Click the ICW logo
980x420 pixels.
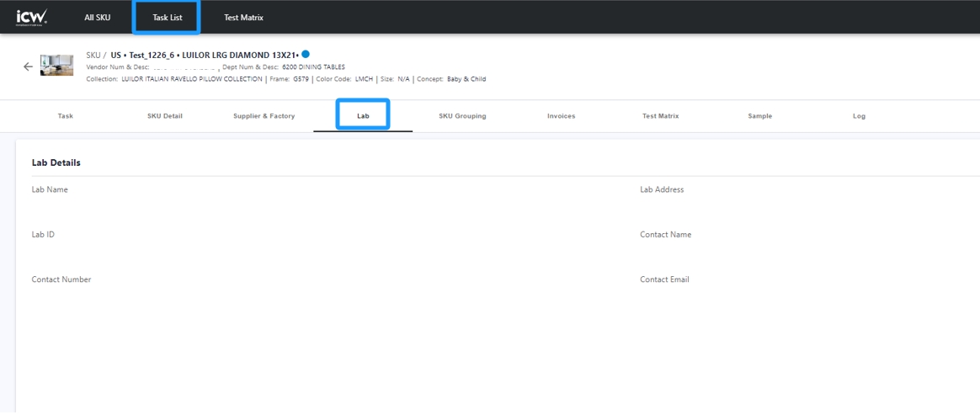click(x=32, y=17)
